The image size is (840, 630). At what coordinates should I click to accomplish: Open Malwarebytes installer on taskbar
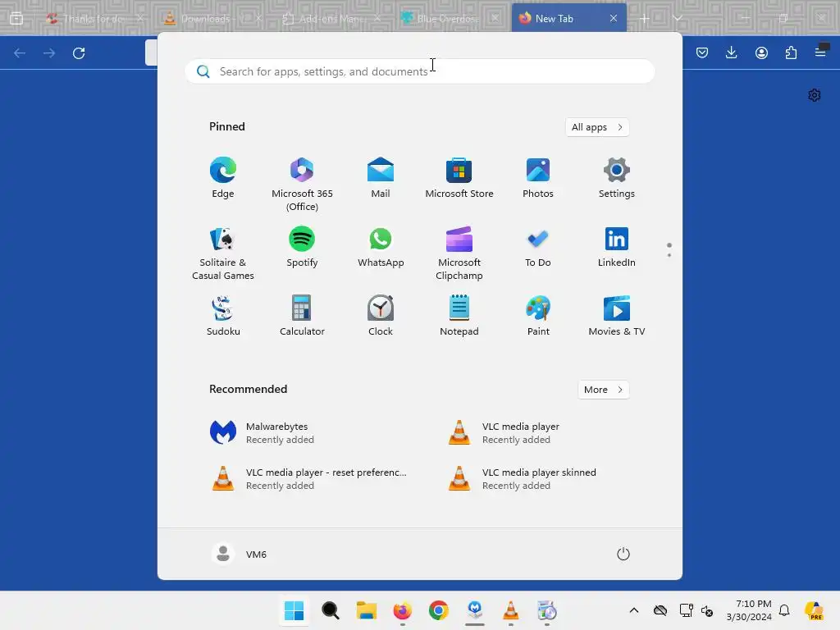(x=475, y=610)
